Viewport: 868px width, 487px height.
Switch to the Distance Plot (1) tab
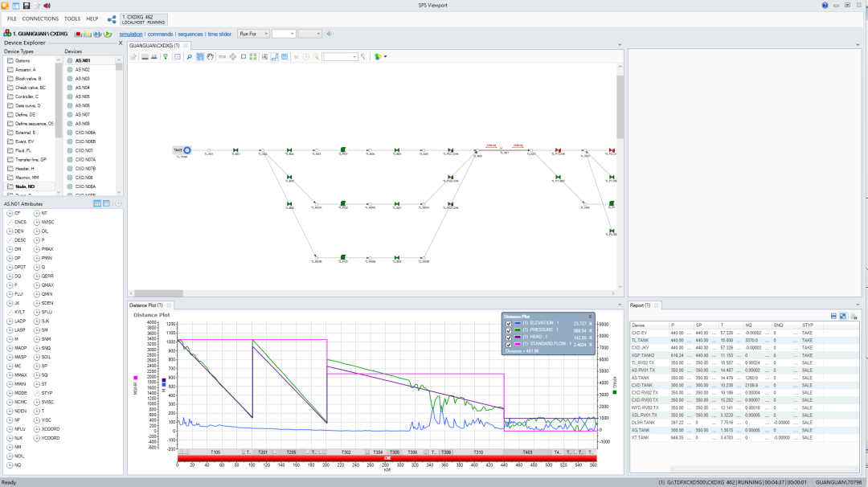click(x=146, y=305)
